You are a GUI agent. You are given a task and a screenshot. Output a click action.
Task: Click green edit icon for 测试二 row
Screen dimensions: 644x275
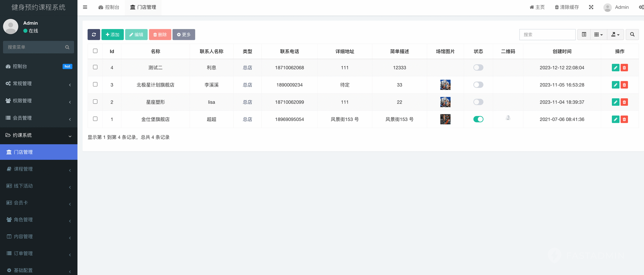(615, 68)
